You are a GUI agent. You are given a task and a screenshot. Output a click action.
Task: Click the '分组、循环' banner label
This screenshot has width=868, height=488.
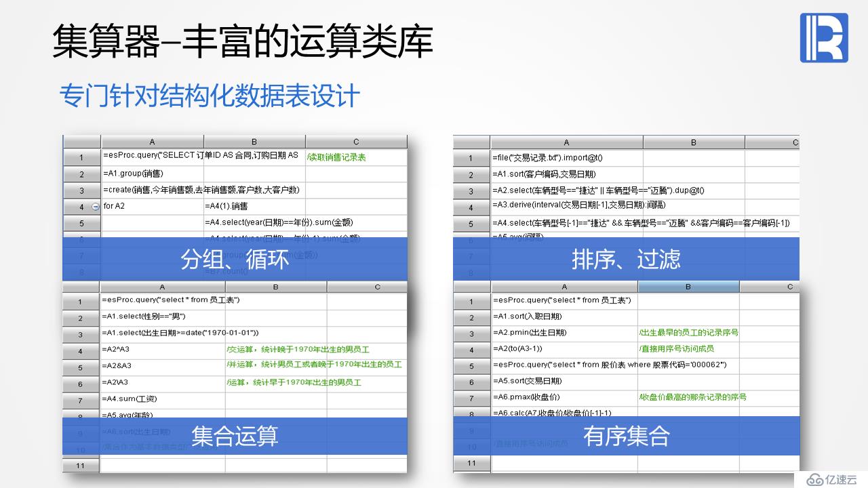pyautogui.click(x=235, y=259)
